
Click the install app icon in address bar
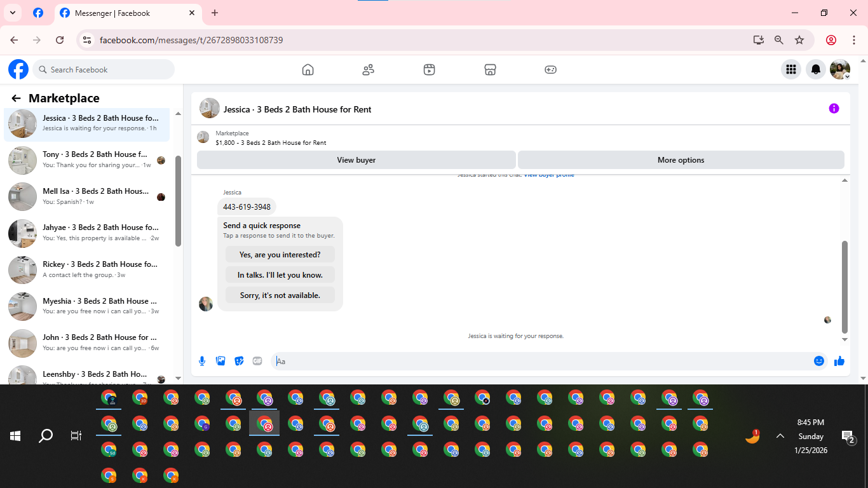[x=759, y=40]
